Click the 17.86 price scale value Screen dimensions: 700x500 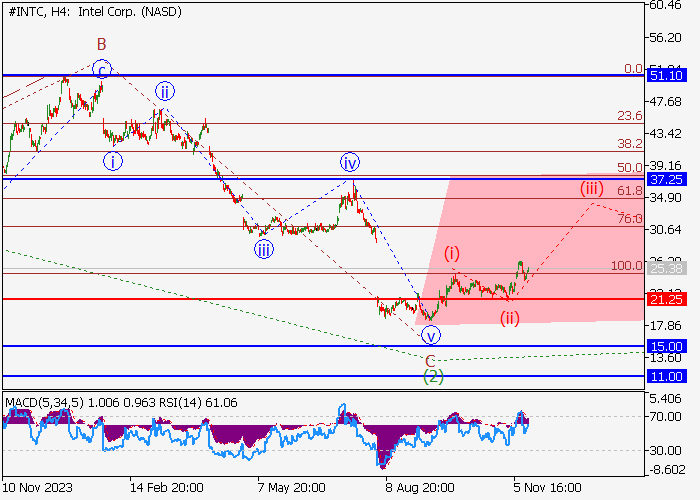click(x=665, y=326)
